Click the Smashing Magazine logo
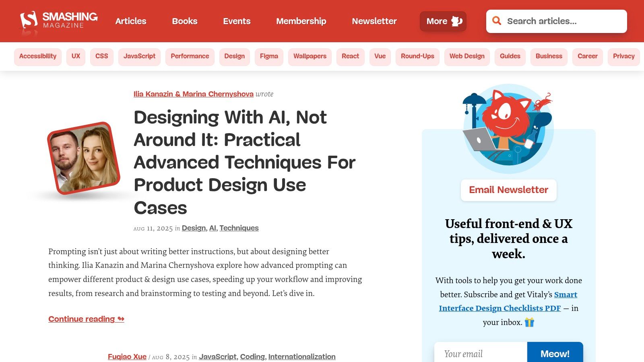644x362 pixels. click(59, 21)
